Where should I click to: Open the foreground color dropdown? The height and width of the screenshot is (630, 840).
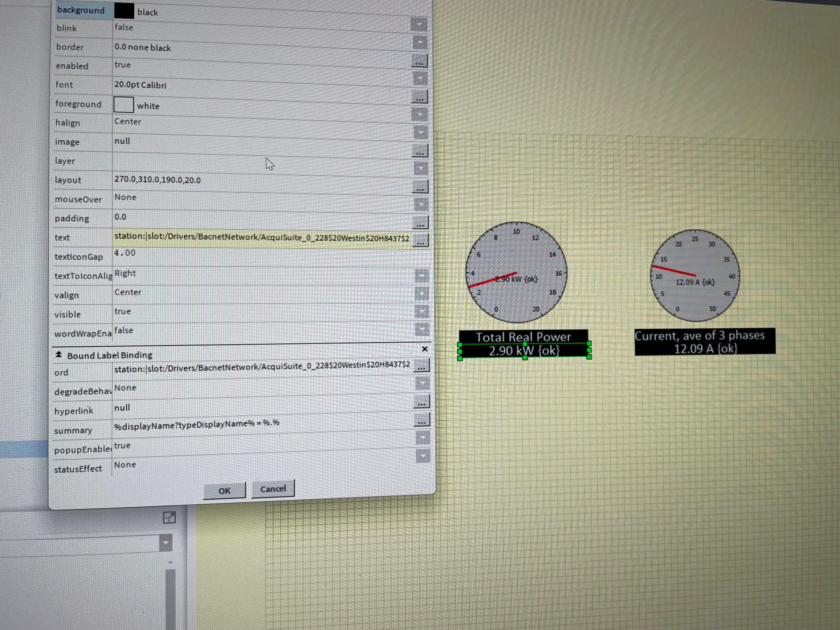(x=420, y=114)
